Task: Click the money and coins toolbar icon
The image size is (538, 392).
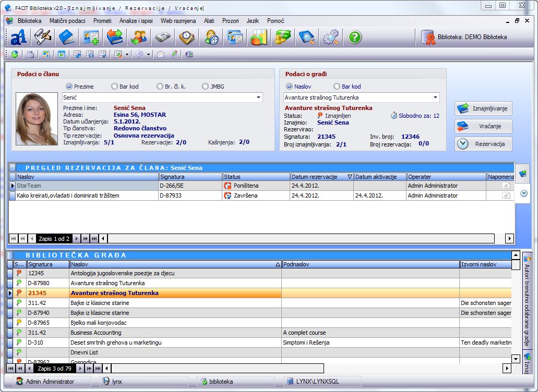Action: [x=282, y=38]
